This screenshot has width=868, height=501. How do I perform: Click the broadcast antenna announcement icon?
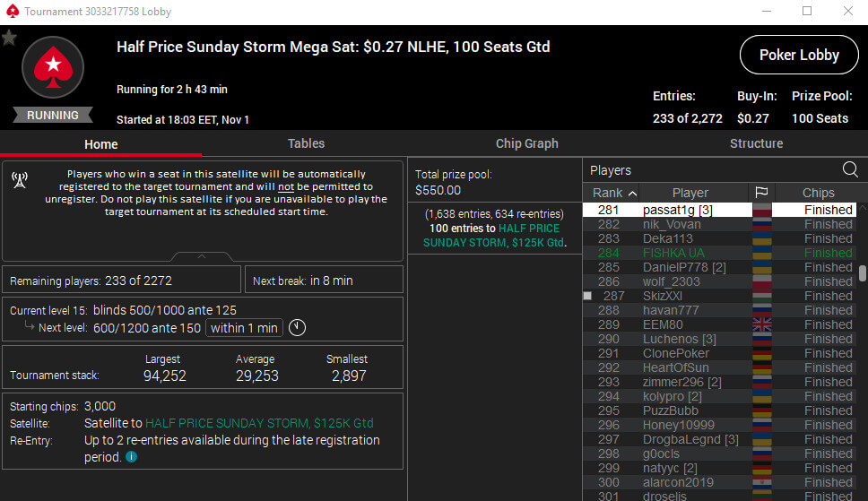20,179
